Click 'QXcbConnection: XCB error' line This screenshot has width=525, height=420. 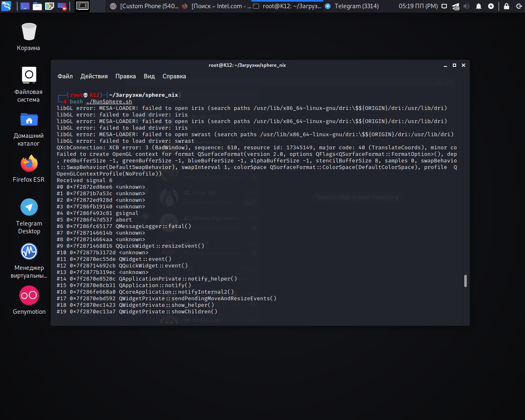257,148
